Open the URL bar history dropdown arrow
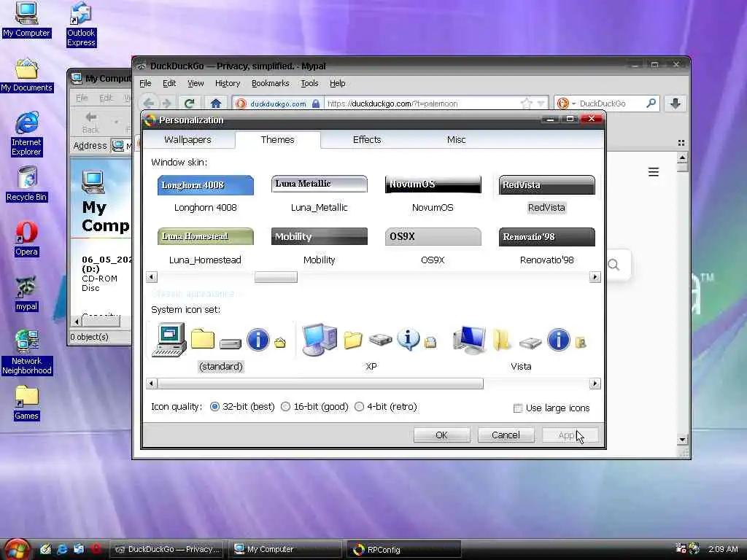 point(541,104)
